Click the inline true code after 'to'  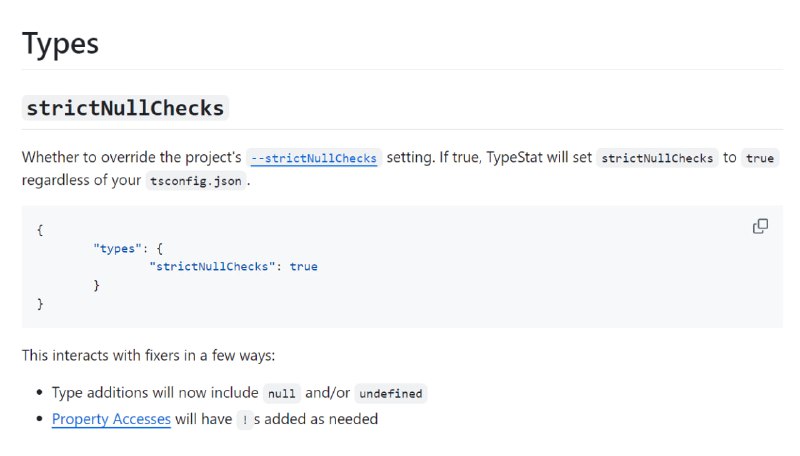760,158
